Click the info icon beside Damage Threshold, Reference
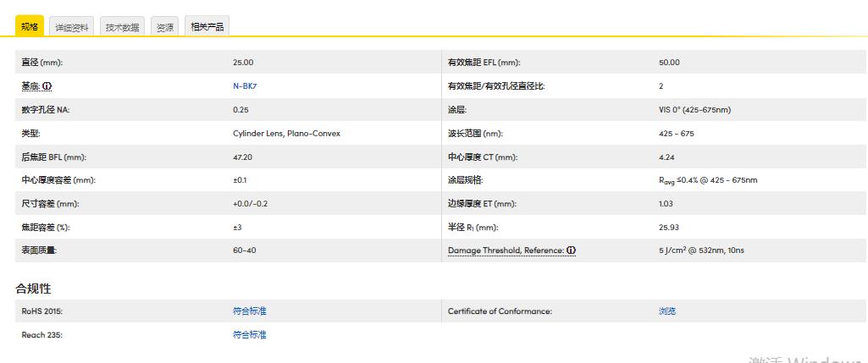 click(572, 250)
